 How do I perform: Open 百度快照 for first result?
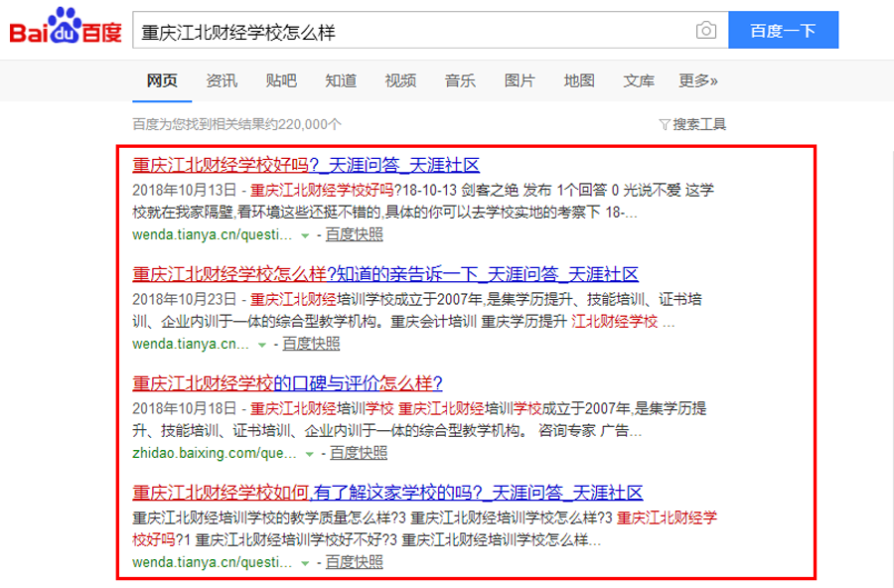tap(354, 234)
